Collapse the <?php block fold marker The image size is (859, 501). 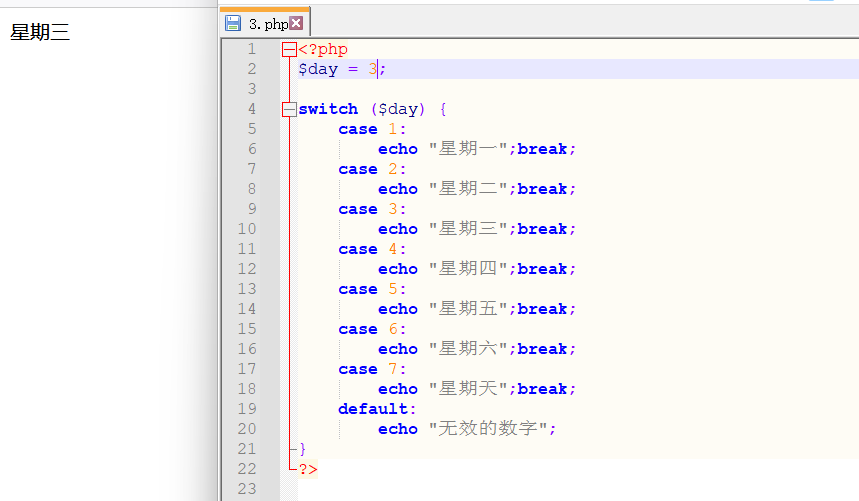tap(289, 50)
